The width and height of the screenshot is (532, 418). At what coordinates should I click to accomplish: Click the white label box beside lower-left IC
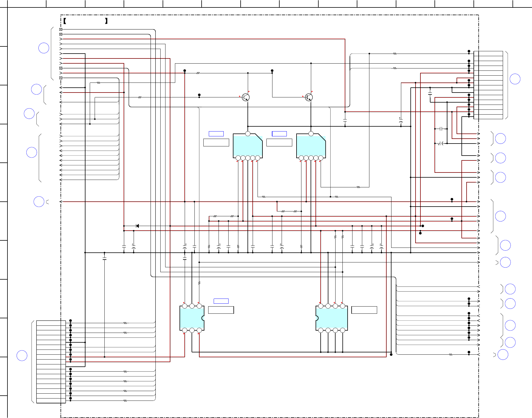[221, 310]
